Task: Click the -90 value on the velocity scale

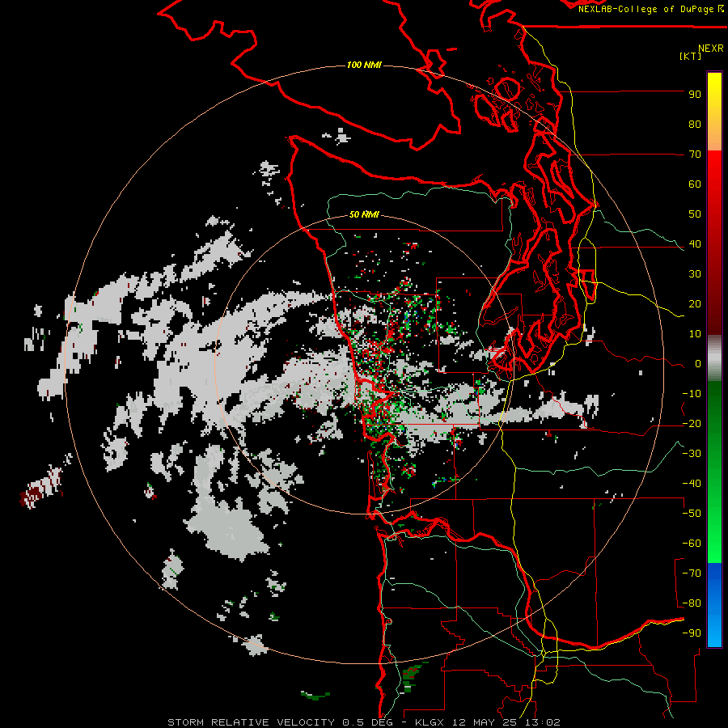Action: point(692,633)
